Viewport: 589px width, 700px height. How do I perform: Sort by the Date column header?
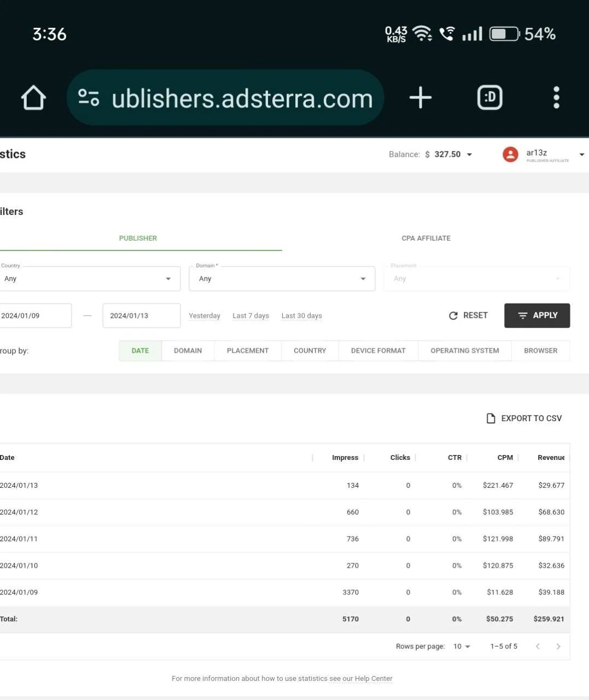pos(7,458)
